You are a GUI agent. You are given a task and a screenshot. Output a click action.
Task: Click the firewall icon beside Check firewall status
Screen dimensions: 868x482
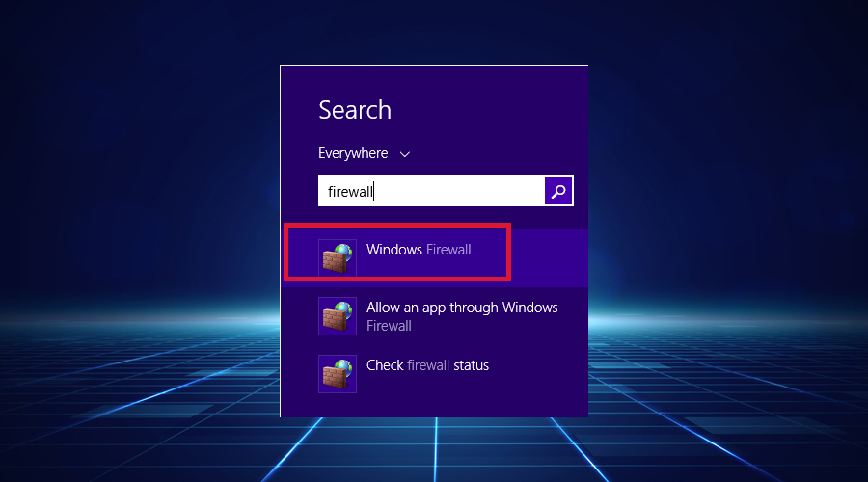click(338, 373)
